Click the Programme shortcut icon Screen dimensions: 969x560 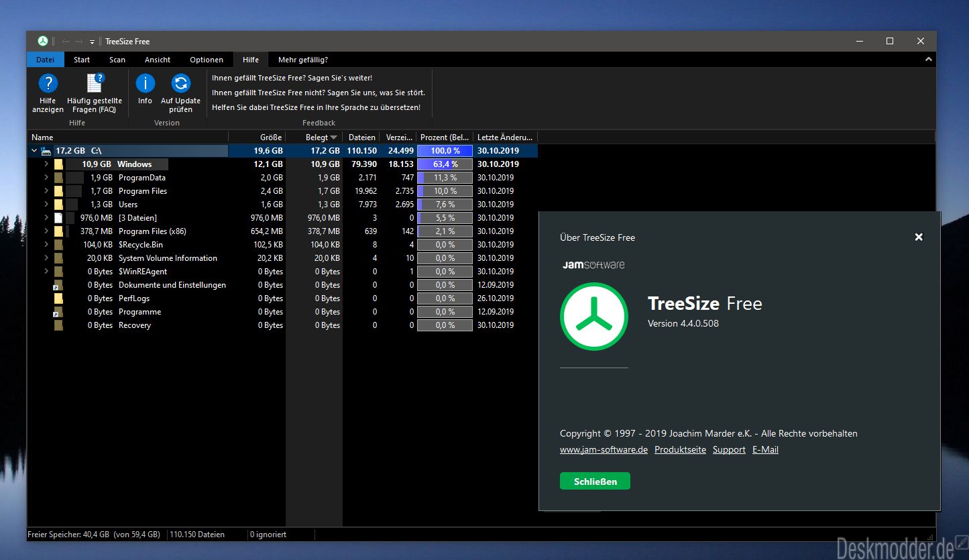(x=58, y=312)
